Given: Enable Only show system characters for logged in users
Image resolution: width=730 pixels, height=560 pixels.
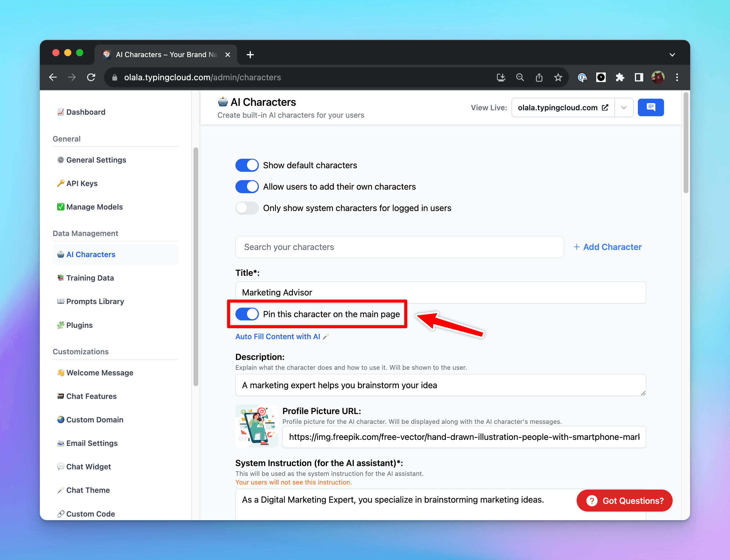Looking at the screenshot, I should (x=247, y=208).
